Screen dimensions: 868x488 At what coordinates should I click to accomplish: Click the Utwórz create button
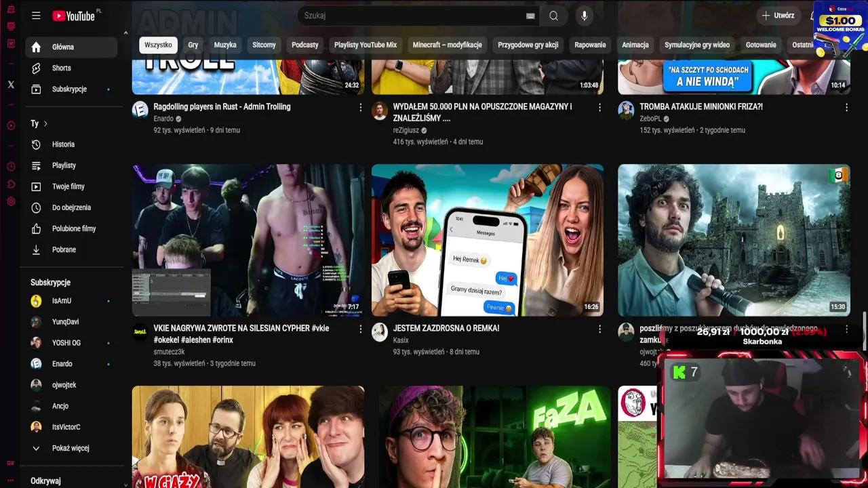tap(778, 16)
